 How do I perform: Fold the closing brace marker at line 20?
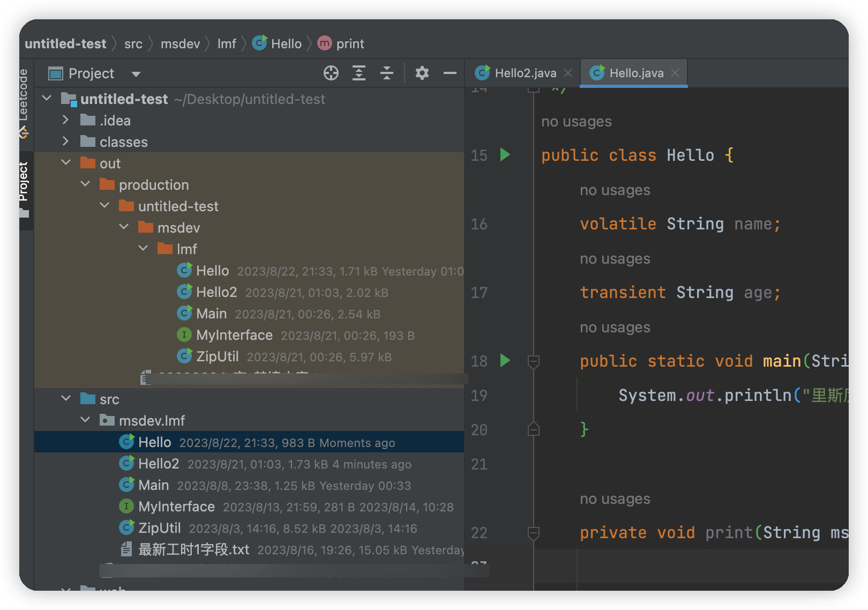click(533, 429)
